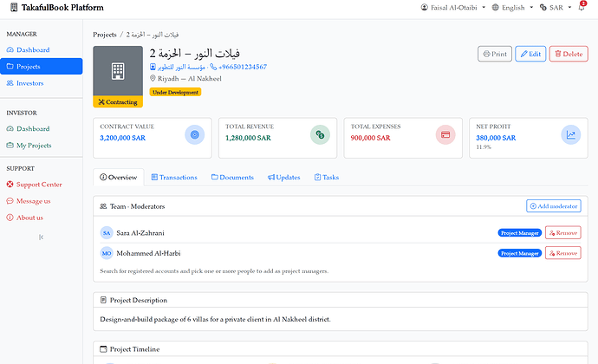Screen dimensions: 598x364
Task: Call the phone number +966501234567
Action: pos(238,67)
